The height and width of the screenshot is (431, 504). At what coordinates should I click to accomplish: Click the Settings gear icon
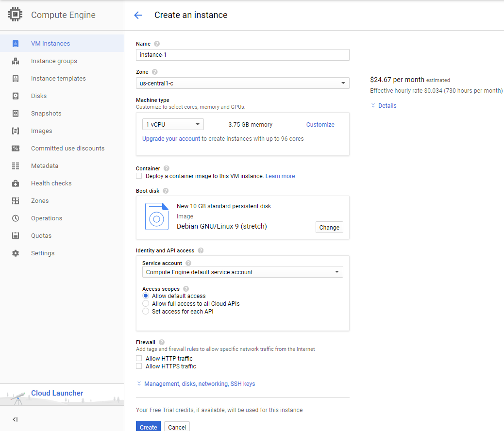[x=16, y=253]
